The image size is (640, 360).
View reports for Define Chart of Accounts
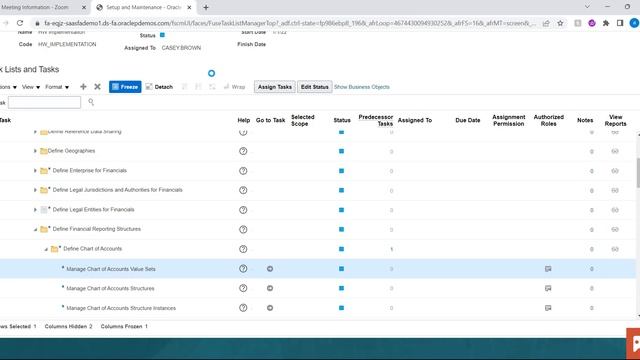[615, 249]
